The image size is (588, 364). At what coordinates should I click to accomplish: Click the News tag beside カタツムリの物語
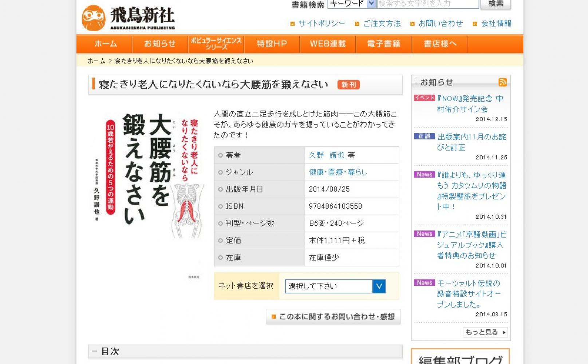click(424, 174)
